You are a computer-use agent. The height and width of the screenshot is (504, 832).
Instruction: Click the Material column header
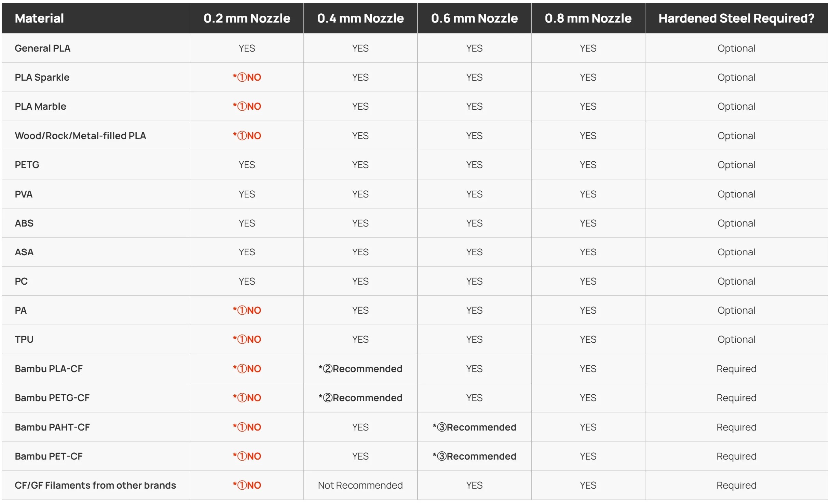click(39, 18)
